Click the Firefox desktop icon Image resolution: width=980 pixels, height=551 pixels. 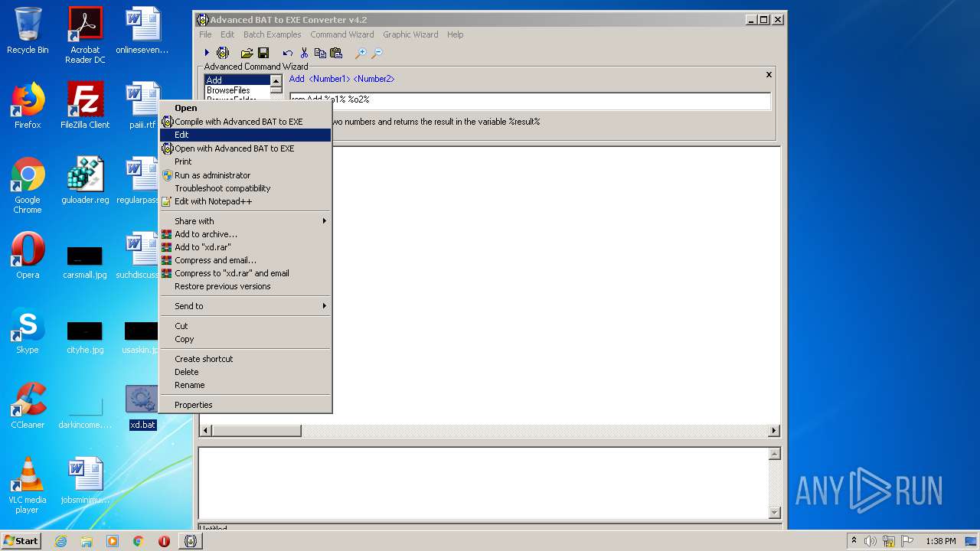tap(28, 106)
